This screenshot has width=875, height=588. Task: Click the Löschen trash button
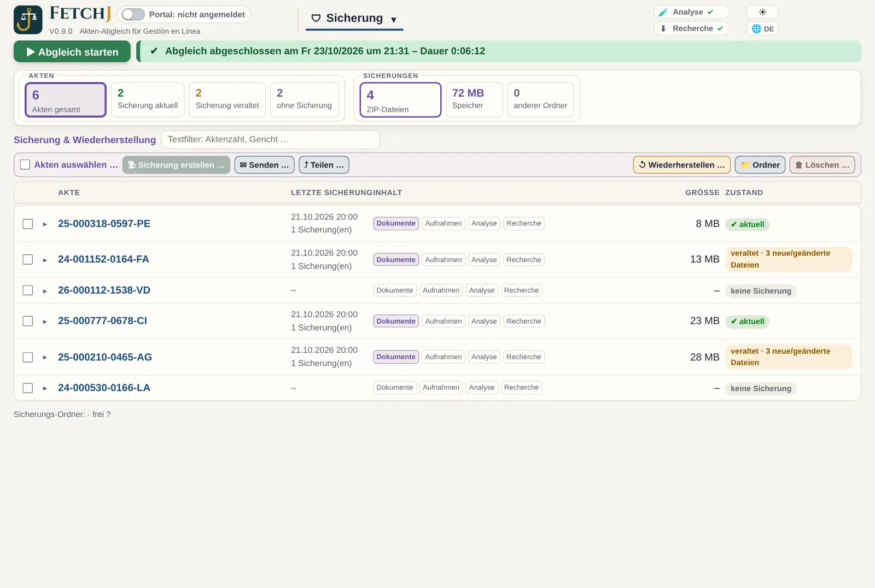point(822,165)
